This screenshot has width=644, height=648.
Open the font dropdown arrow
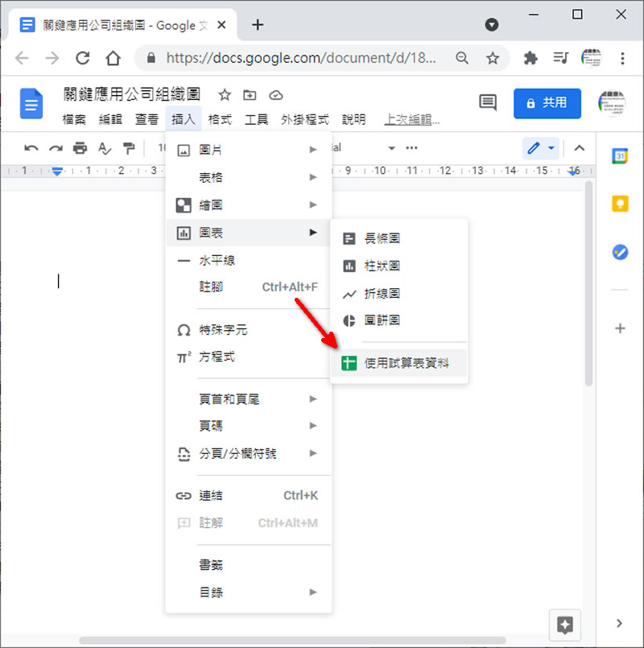pyautogui.click(x=391, y=148)
